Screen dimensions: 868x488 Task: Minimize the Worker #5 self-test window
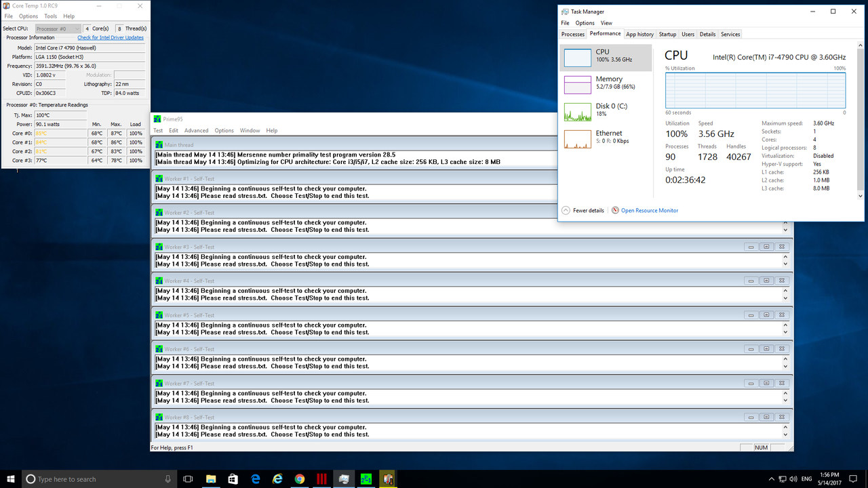pyautogui.click(x=750, y=315)
